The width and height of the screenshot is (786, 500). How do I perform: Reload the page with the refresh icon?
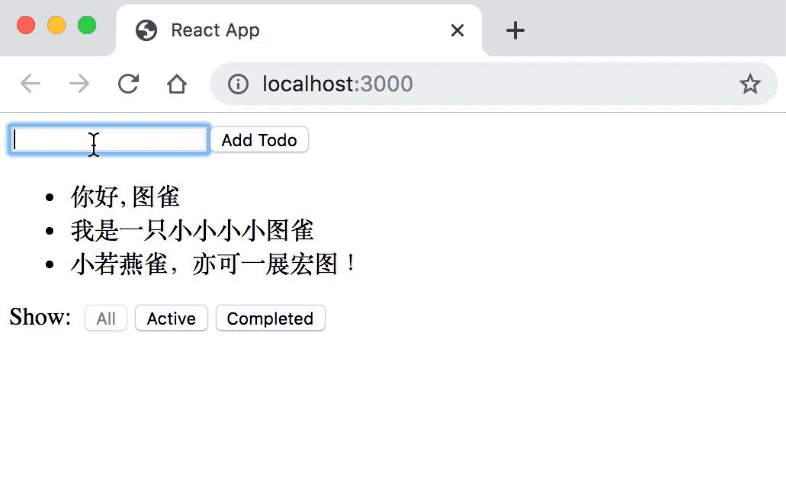(x=128, y=84)
